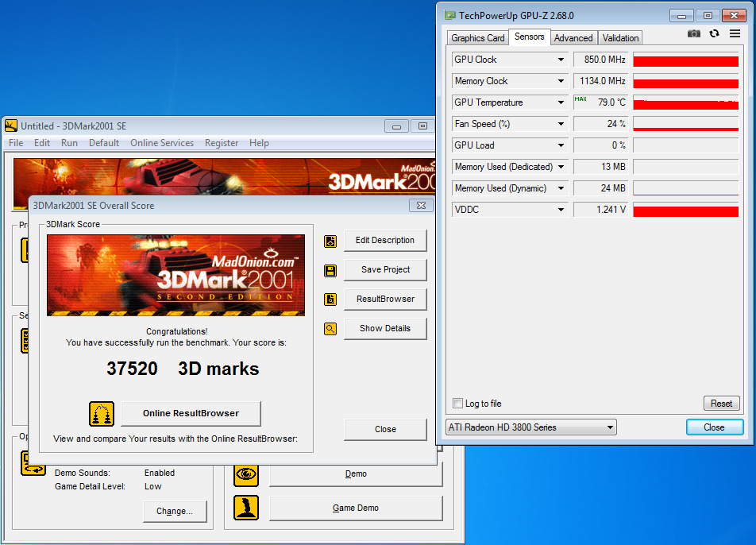Switch to the Graphics Card tab
Image resolution: width=756 pixels, height=545 pixels.
coord(478,38)
